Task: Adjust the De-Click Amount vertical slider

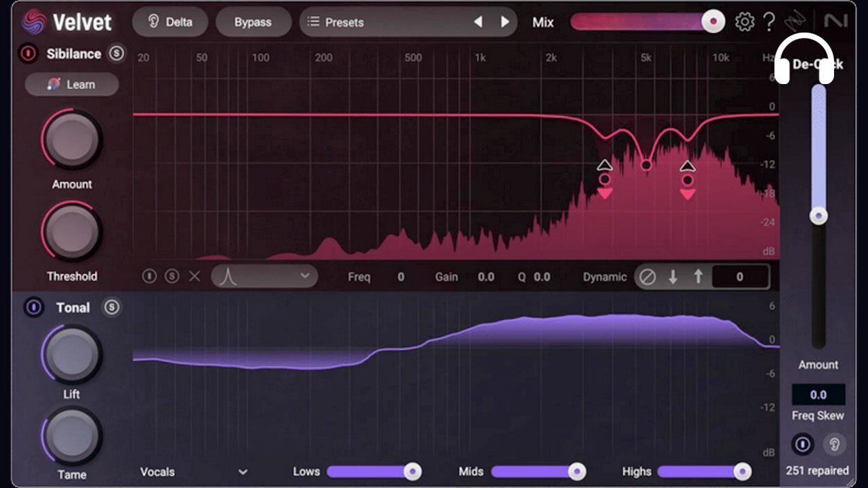Action: click(818, 217)
